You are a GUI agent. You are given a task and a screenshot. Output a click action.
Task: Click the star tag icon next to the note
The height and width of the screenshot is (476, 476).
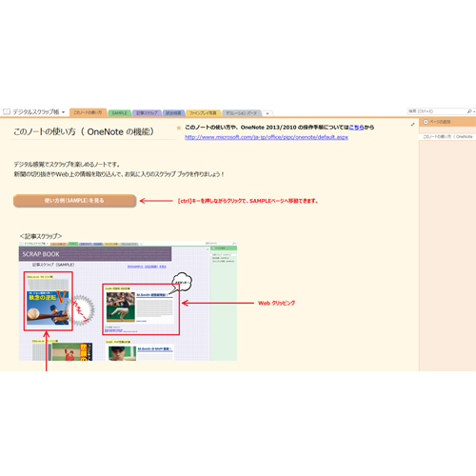(179, 128)
